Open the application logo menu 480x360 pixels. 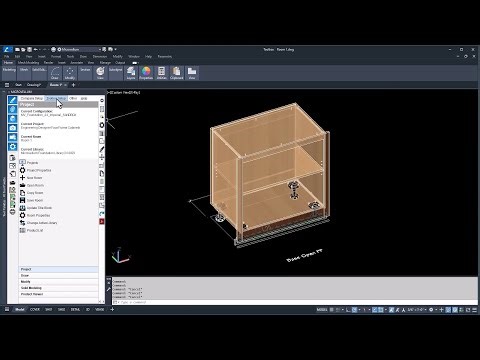pos(7,49)
